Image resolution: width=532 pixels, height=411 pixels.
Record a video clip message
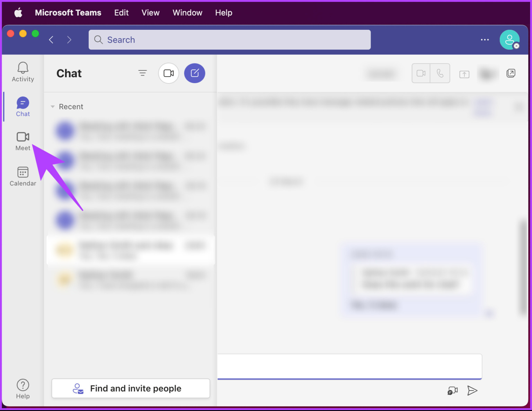(x=452, y=391)
